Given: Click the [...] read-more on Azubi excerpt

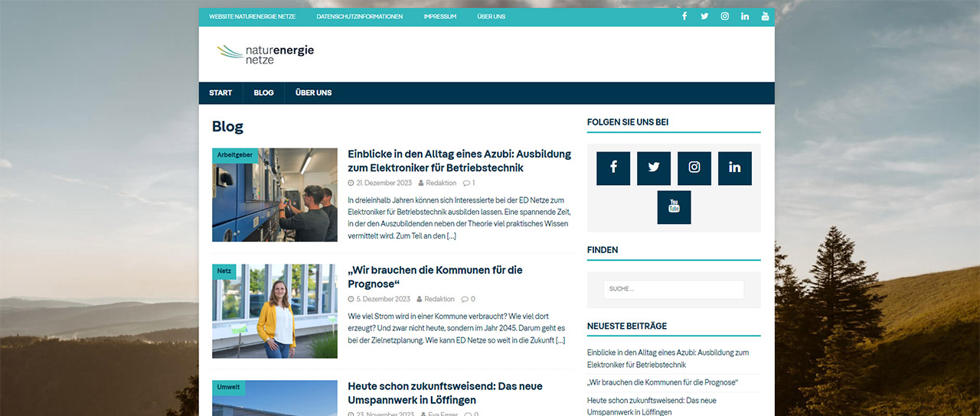Looking at the screenshot, I should [x=452, y=236].
